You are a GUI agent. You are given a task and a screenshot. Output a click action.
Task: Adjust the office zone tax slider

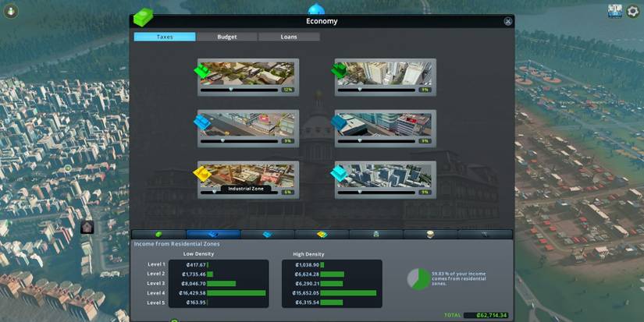click(x=376, y=193)
